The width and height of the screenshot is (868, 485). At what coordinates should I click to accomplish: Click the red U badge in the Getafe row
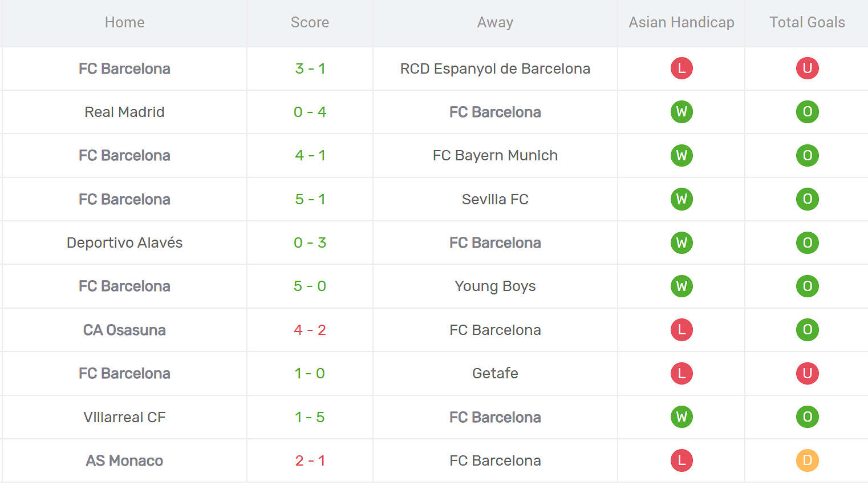point(807,373)
